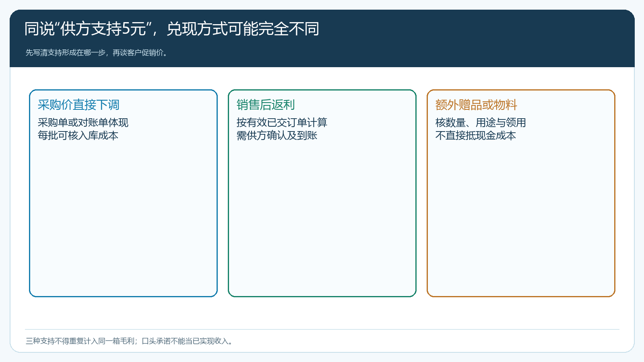Click the blue card heading "采购价直接下调"
The width and height of the screenshot is (644, 362).
click(x=78, y=105)
